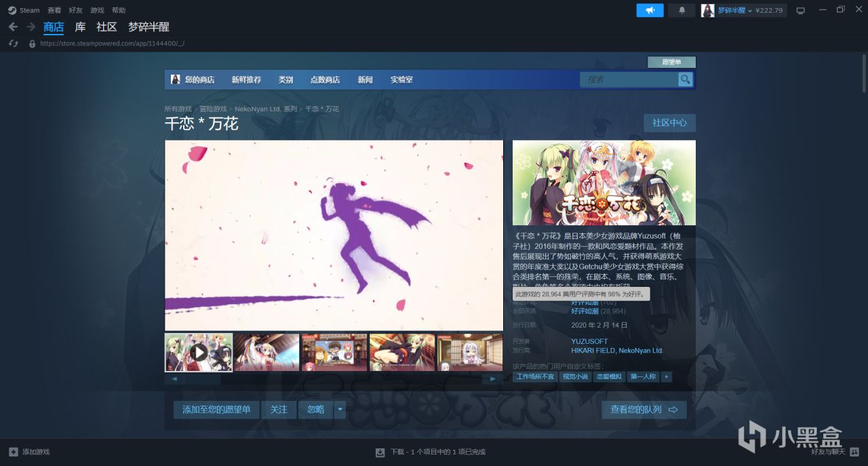Play the trailer thumbnail
868x466 pixels.
[x=199, y=352]
